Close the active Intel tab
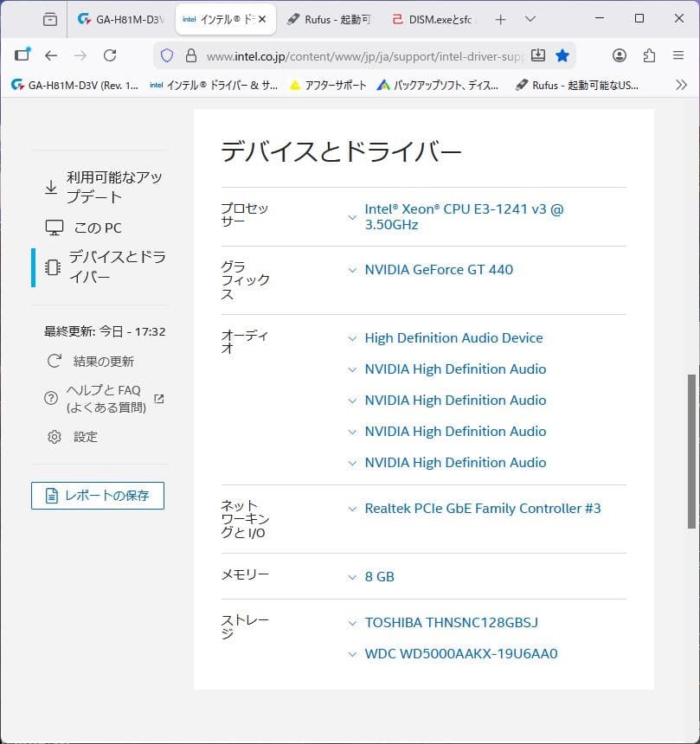Image resolution: width=700 pixels, height=744 pixels. 262,19
